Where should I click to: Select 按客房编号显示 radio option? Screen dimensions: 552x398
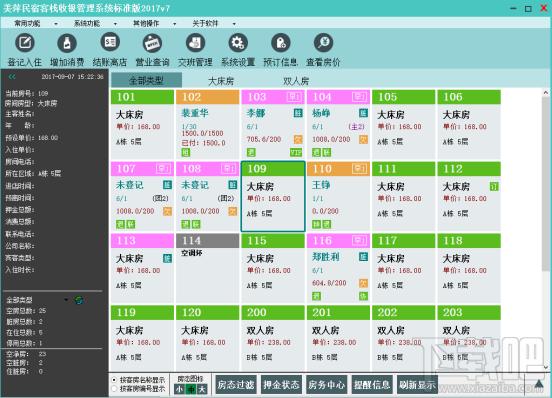point(114,389)
